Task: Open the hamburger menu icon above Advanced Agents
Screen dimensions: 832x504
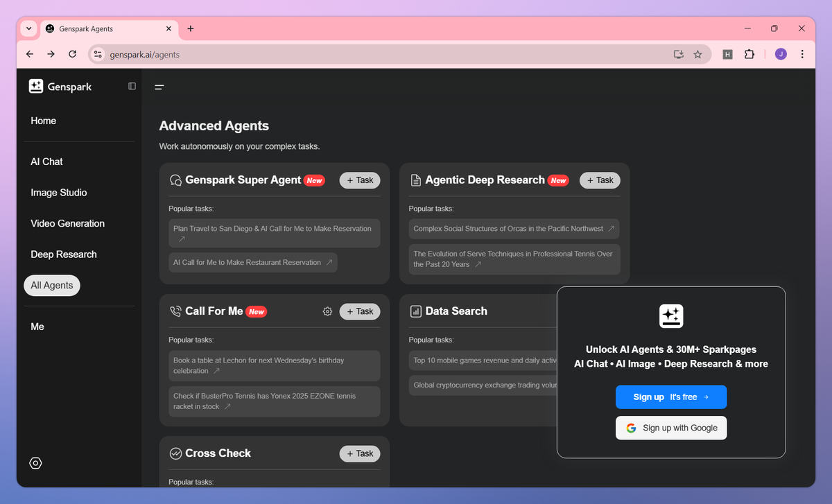Action: coord(159,87)
